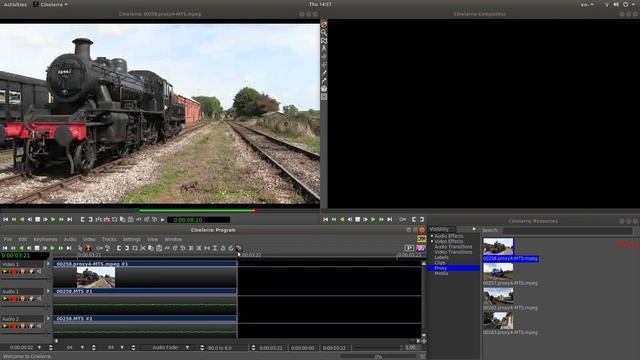640x360 pixels.
Task: Expand the Audio 2 track controls
Action: 48,319
